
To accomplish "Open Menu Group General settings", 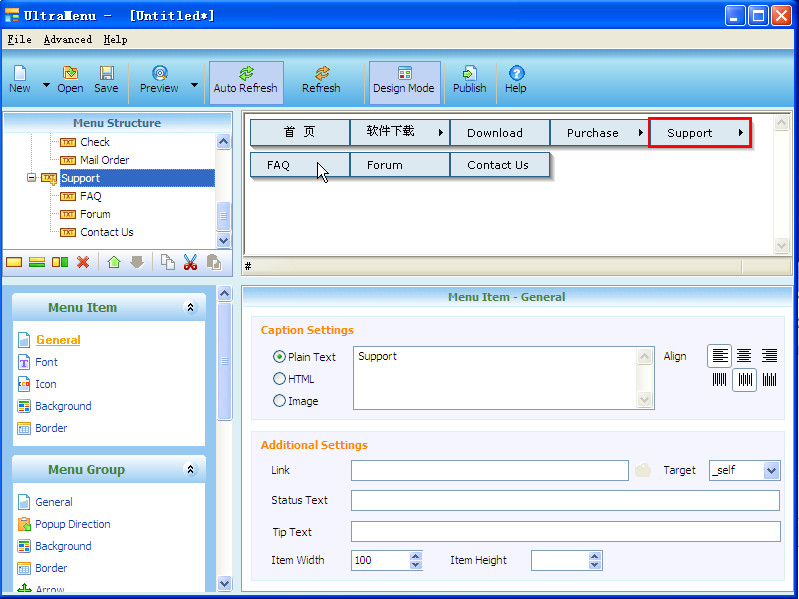I will point(54,502).
